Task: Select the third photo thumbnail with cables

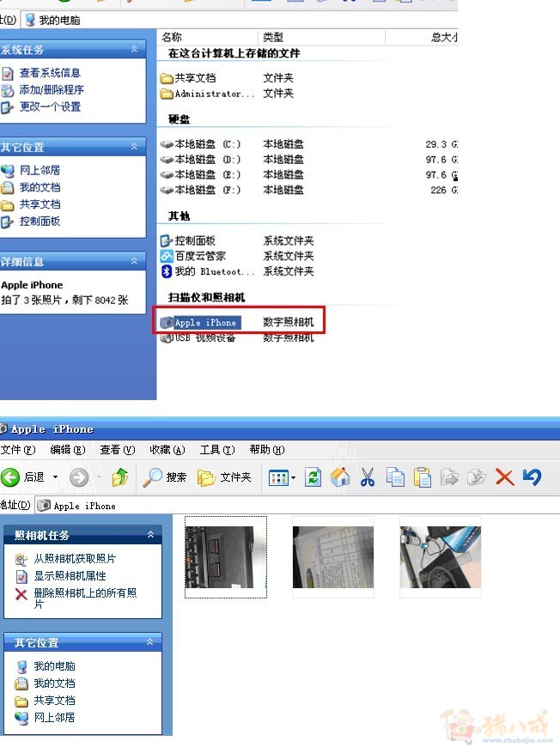Action: coord(441,557)
